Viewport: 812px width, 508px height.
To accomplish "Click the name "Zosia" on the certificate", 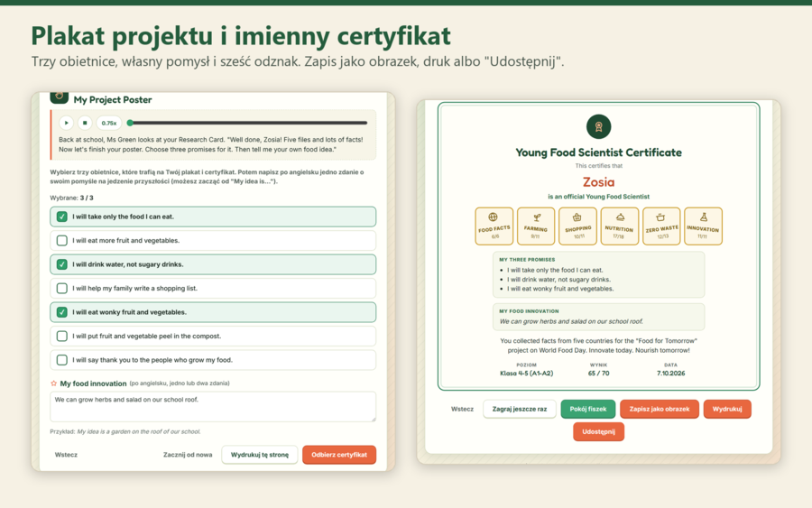I will pos(599,181).
